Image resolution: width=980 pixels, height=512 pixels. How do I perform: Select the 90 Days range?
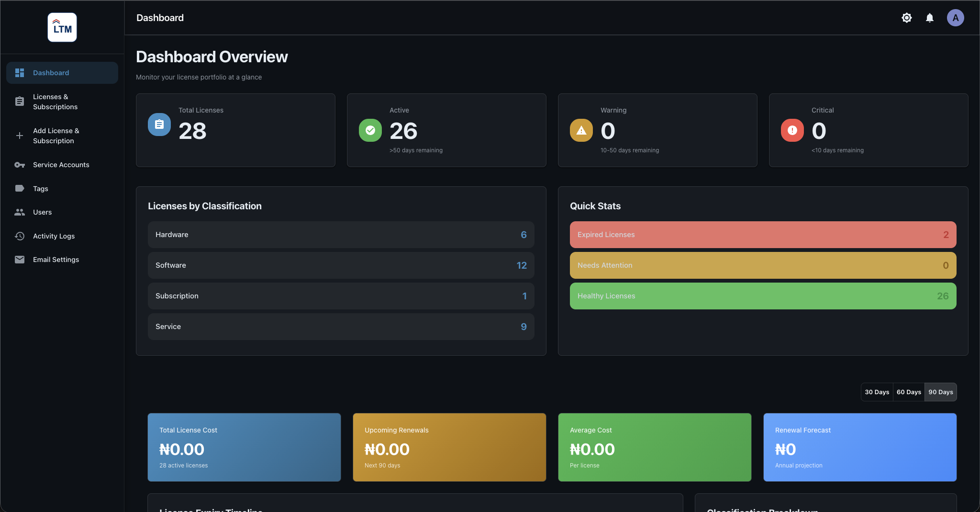pos(941,392)
